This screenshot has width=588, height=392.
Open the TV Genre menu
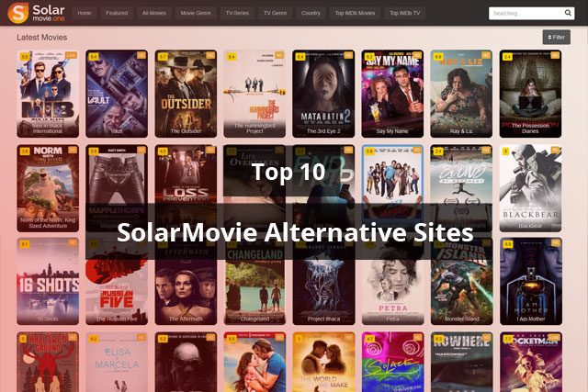[275, 13]
